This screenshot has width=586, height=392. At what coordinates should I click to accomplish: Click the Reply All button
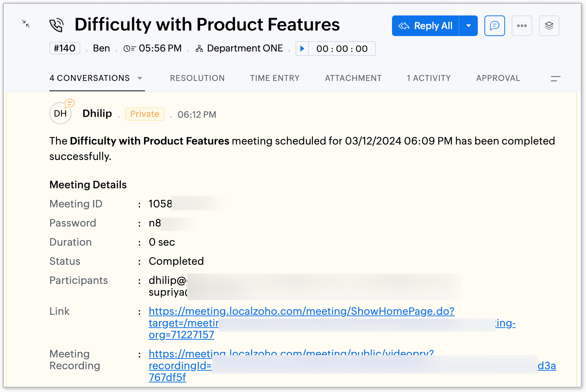tap(426, 26)
